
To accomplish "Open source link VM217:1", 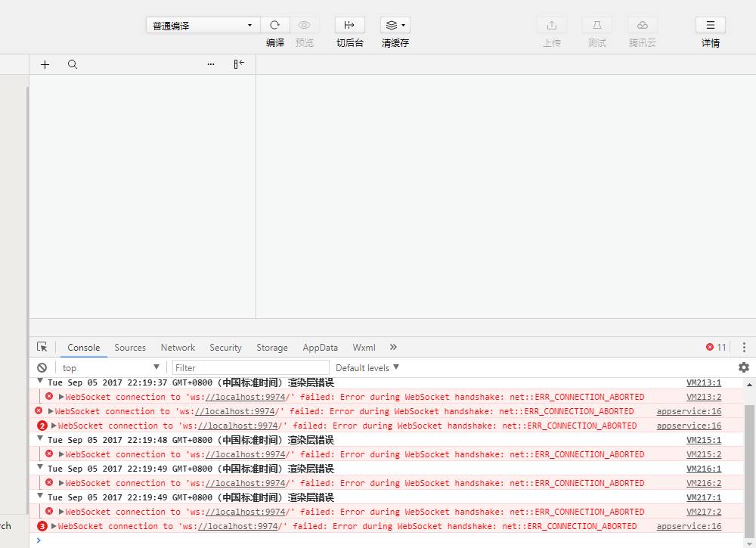I will [x=703, y=497].
